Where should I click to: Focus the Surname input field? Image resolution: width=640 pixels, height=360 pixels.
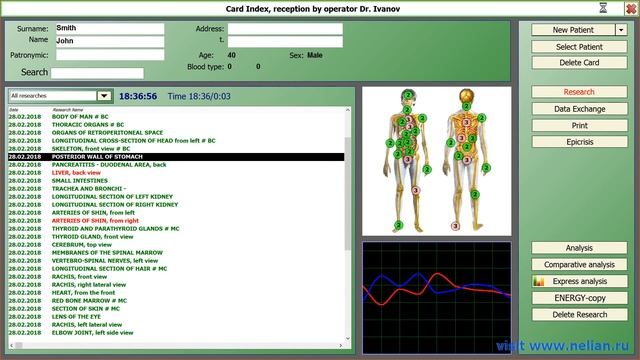click(110, 28)
